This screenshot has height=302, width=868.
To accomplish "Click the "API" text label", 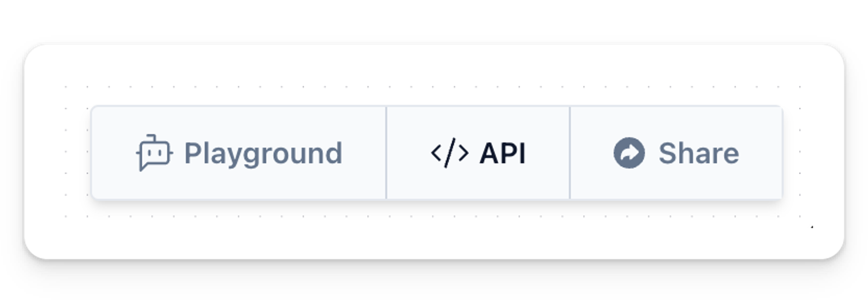I will (x=503, y=153).
